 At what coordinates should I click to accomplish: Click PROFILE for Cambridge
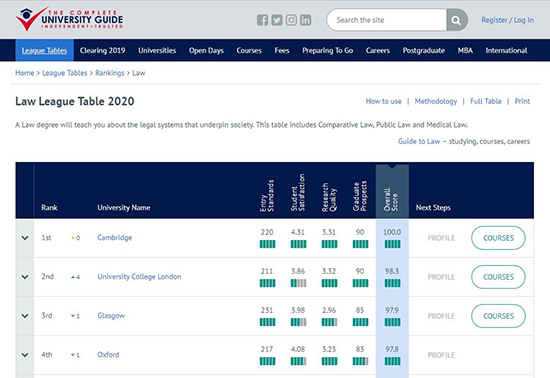pos(441,238)
